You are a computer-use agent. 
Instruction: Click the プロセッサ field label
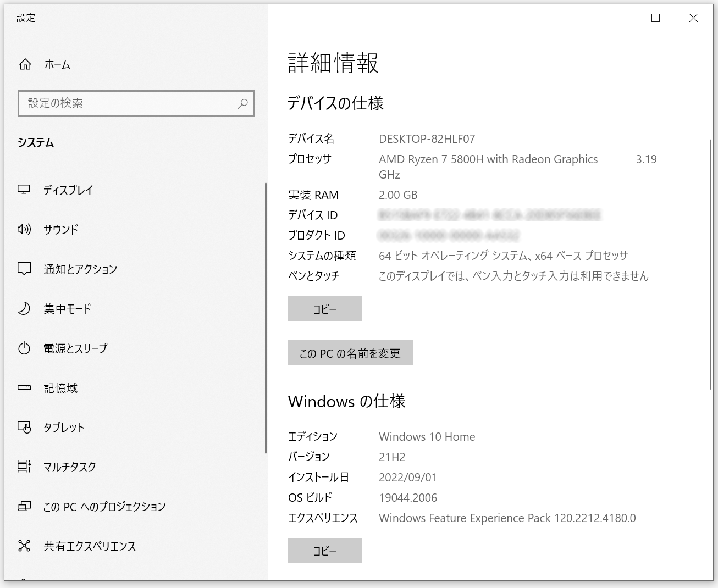click(310, 159)
